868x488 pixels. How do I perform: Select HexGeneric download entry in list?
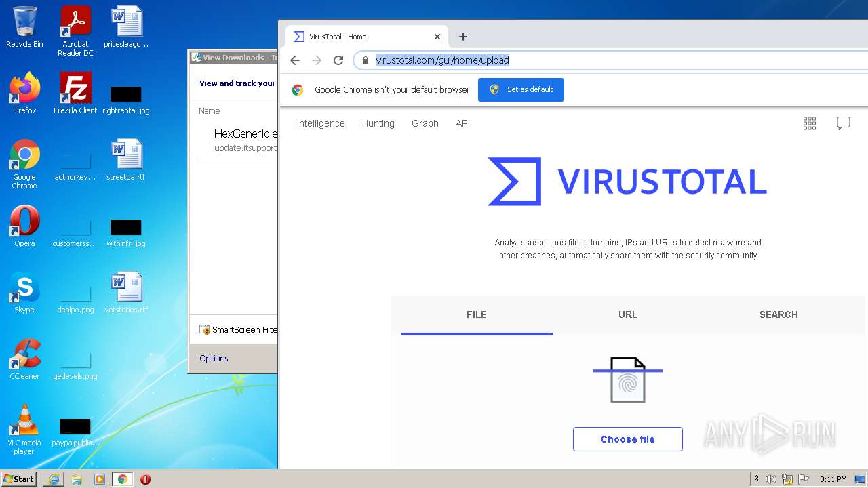point(237,140)
